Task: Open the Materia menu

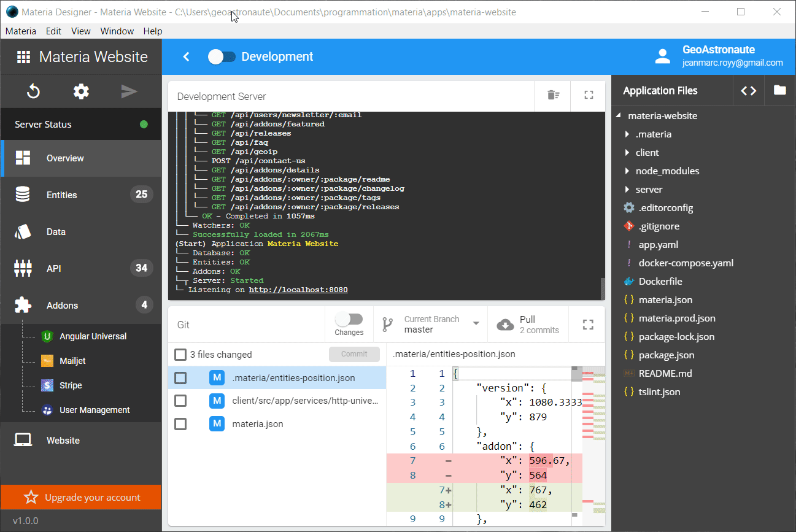Action: [x=21, y=31]
